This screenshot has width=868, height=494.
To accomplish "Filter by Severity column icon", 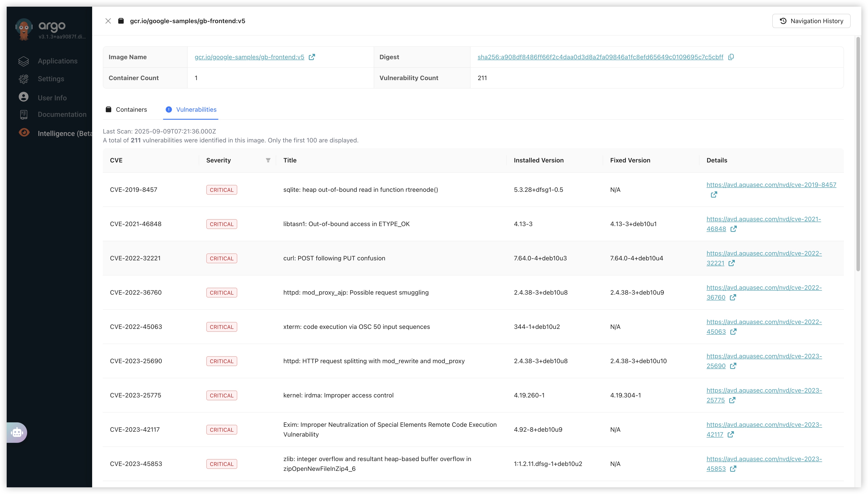I will (x=268, y=160).
